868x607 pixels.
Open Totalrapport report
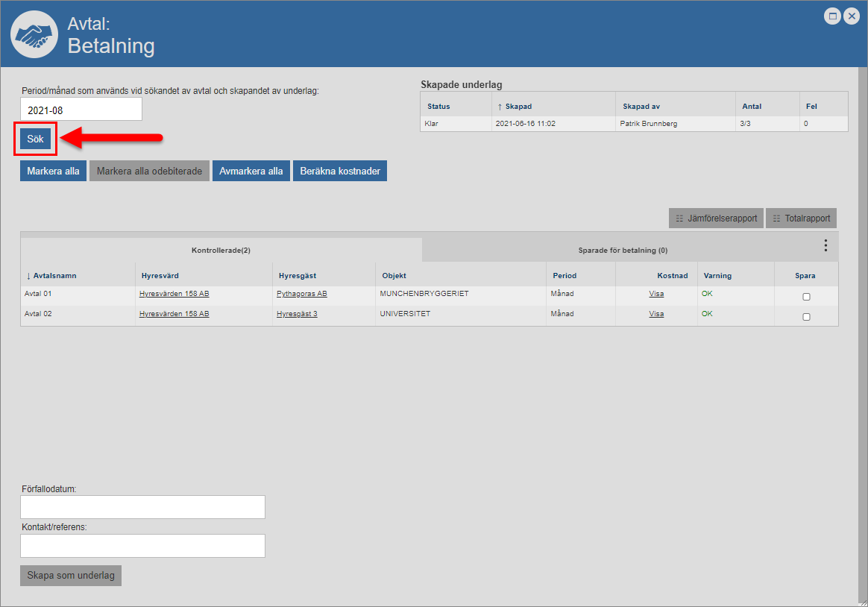pyautogui.click(x=801, y=218)
